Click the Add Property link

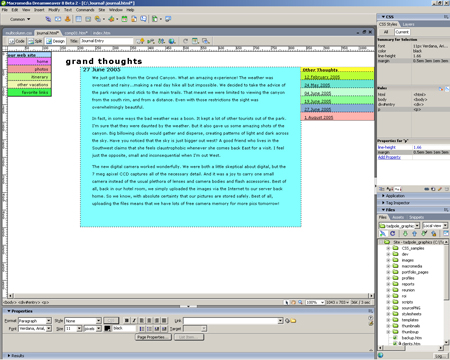click(389, 157)
